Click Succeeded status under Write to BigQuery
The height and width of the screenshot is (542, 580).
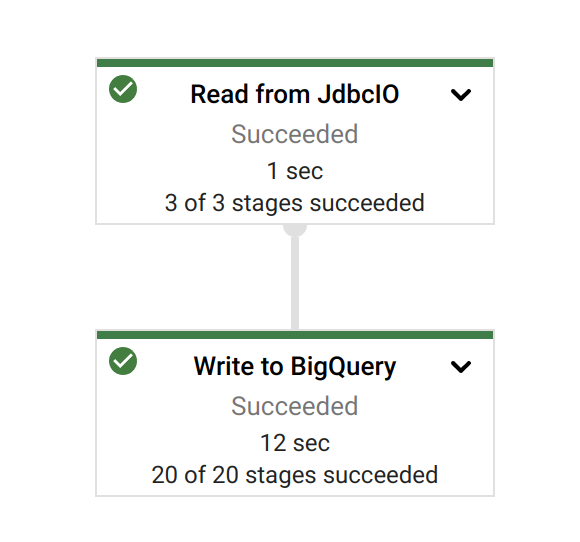coord(294,406)
